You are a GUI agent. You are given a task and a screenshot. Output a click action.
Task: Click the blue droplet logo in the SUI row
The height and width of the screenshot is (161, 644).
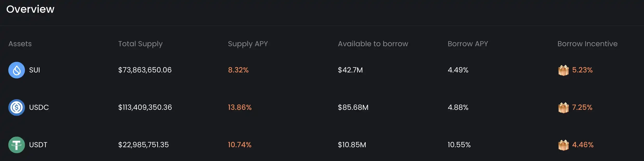tap(16, 70)
